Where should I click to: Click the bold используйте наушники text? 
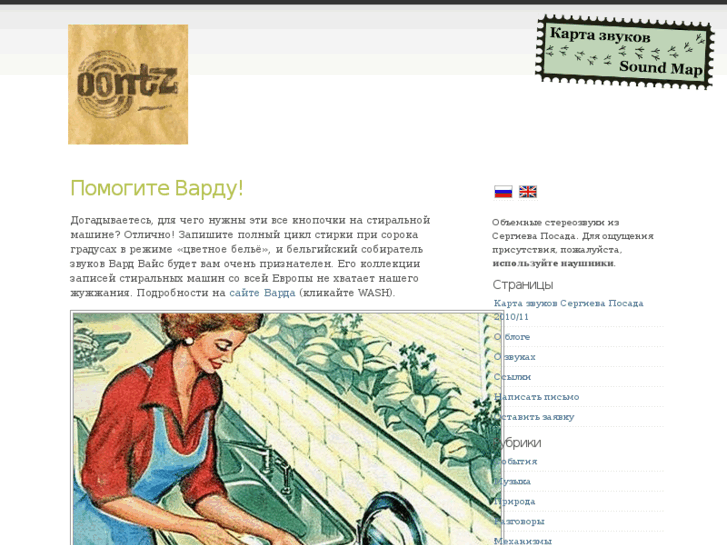click(553, 263)
